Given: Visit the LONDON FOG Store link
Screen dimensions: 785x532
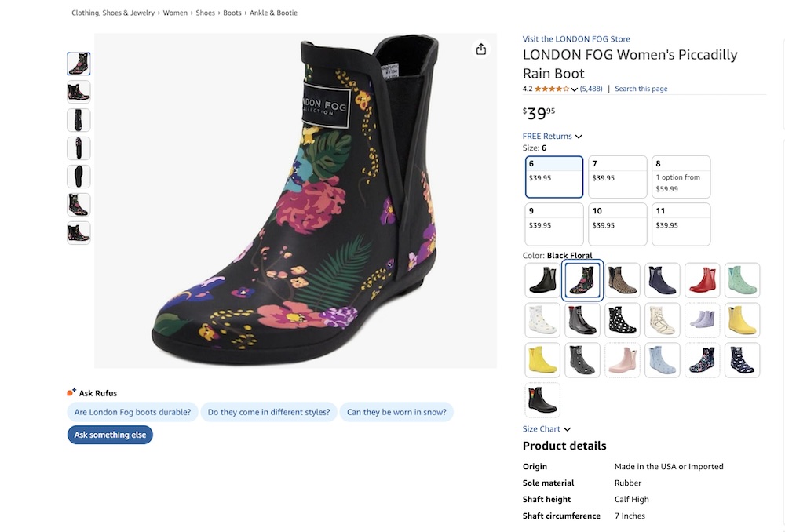Looking at the screenshot, I should pyautogui.click(x=576, y=39).
